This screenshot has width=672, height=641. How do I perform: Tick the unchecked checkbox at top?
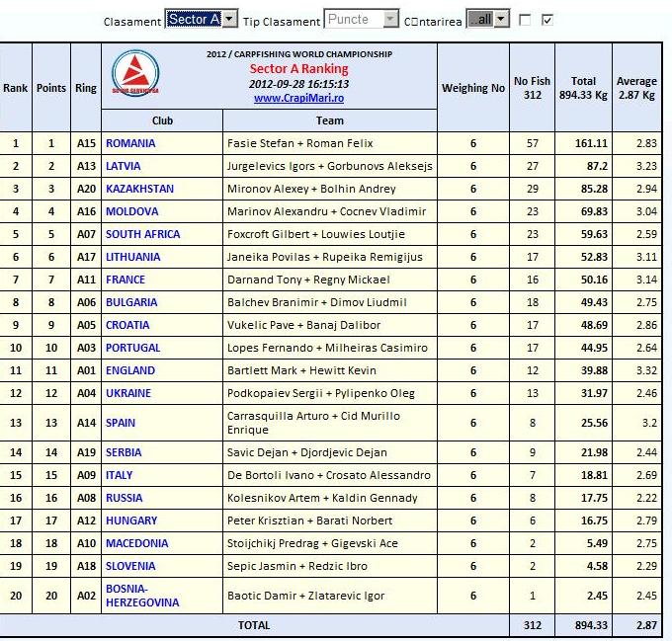point(525,20)
